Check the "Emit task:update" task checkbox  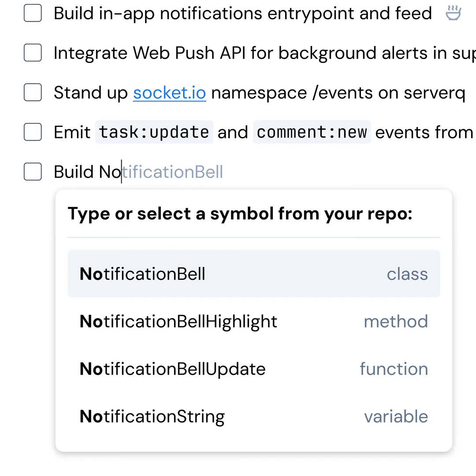33,132
